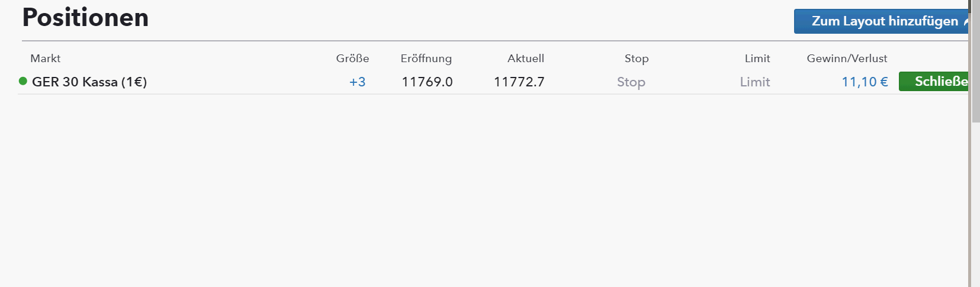
Task: Sort by the Eröffnung column header
Action: [426, 59]
